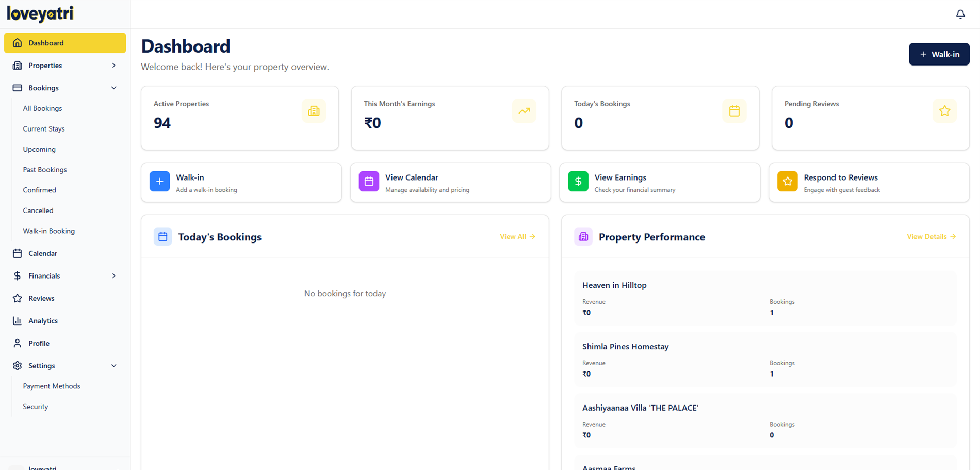Expand the Properties submenu chevron
The image size is (980, 470).
point(114,66)
